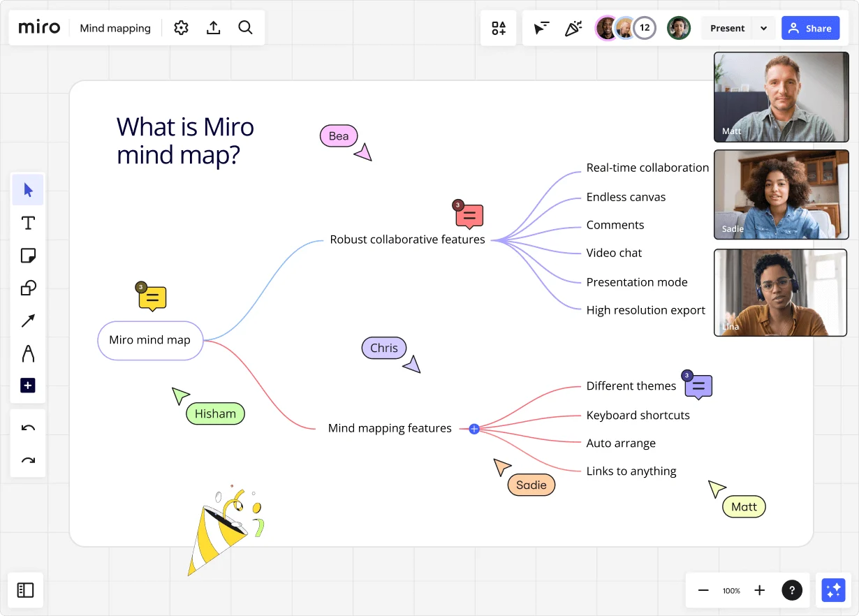This screenshot has height=616, width=859.
Task: Choose the pen drawing tool
Action: click(x=27, y=353)
